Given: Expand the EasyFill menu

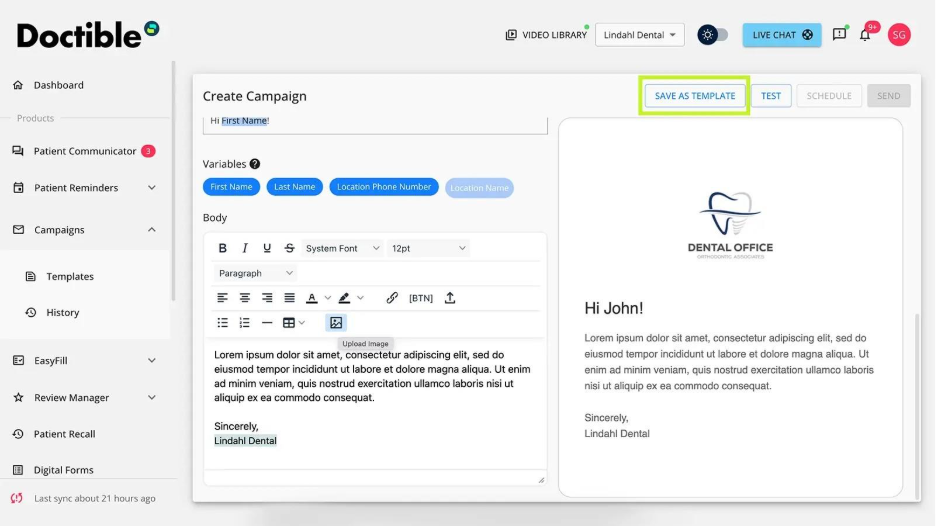Looking at the screenshot, I should 152,361.
